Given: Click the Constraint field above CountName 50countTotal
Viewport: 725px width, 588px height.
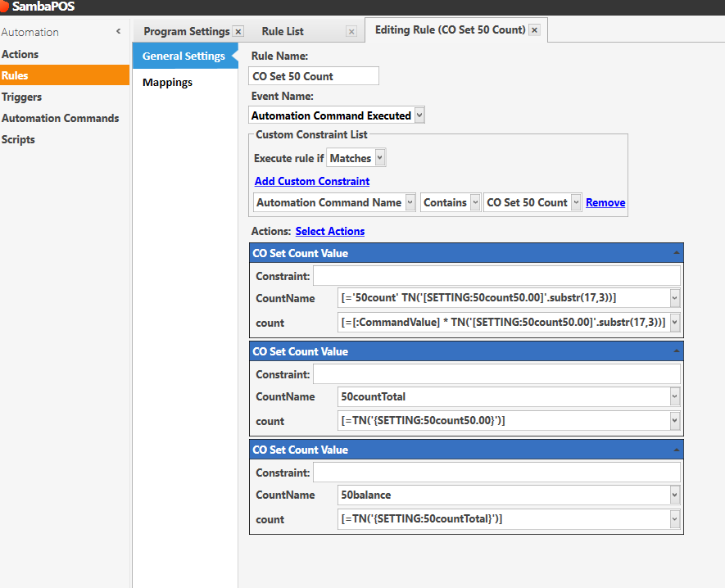Looking at the screenshot, I should coord(496,374).
